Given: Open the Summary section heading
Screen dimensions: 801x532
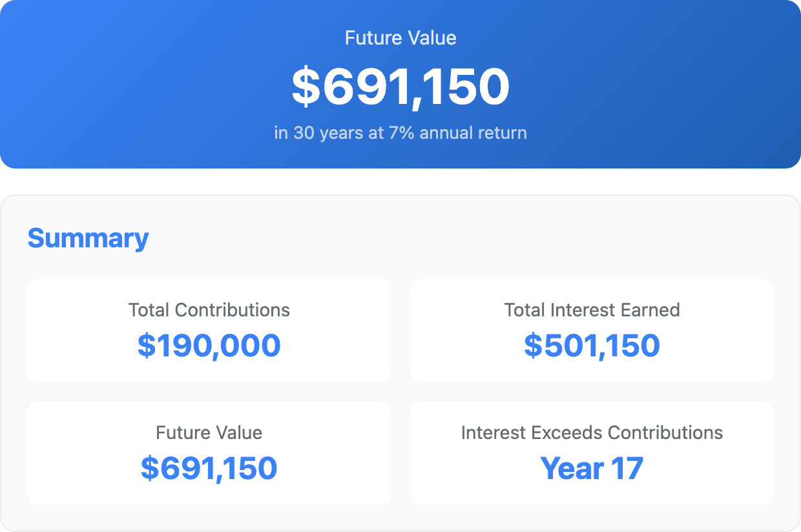Looking at the screenshot, I should point(88,238).
